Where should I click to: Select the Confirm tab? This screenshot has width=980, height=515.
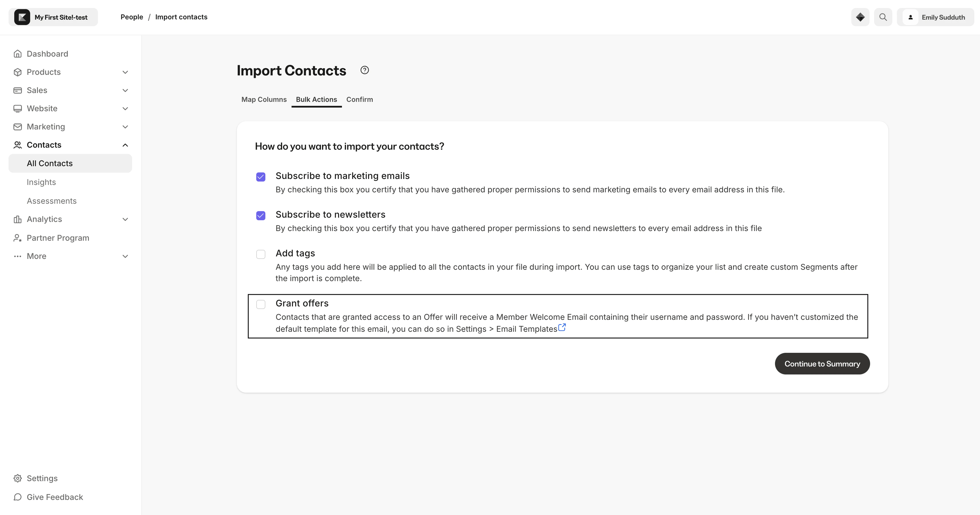click(359, 99)
